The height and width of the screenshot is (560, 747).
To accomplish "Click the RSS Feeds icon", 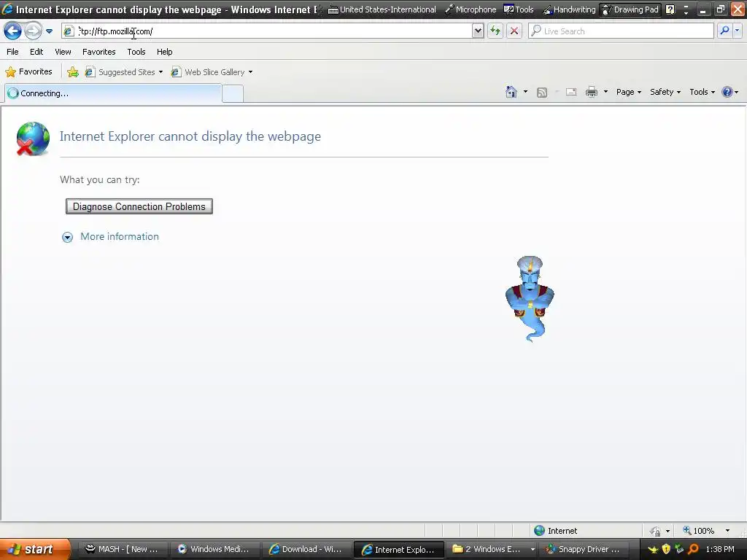I will coord(542,92).
